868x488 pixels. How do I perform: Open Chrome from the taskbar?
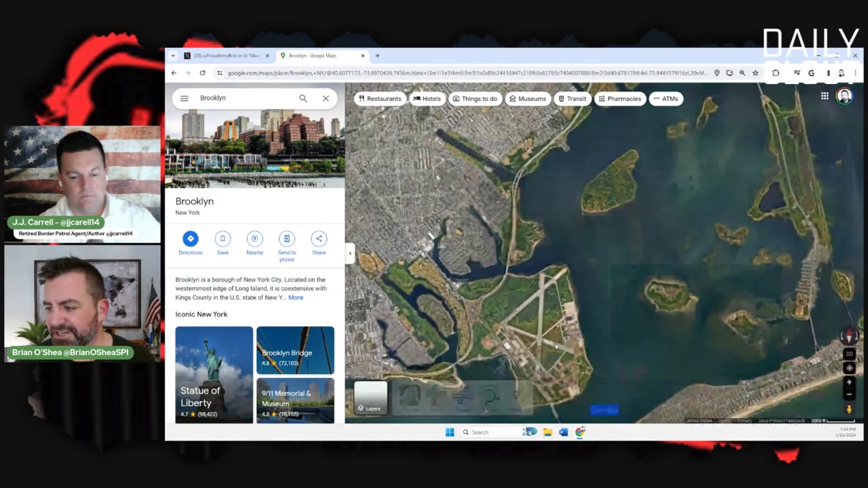(580, 432)
